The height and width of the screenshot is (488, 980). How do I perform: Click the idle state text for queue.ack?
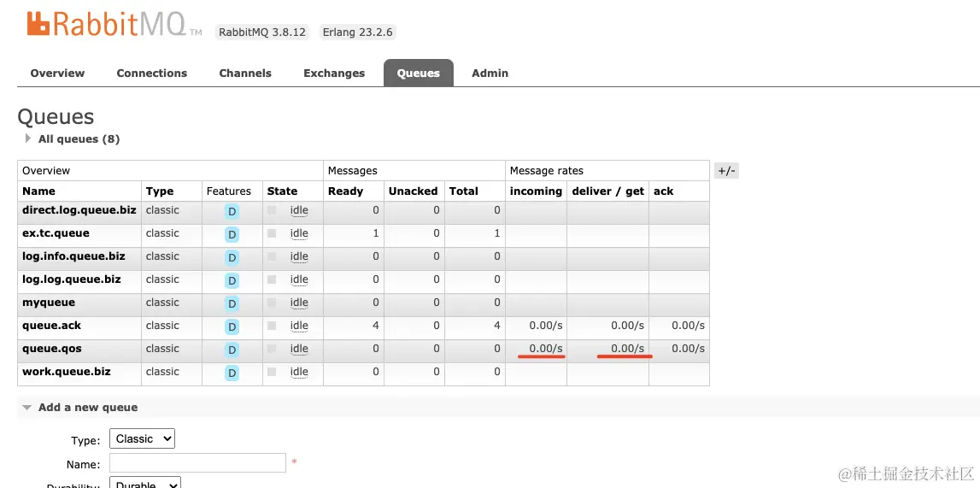point(299,326)
